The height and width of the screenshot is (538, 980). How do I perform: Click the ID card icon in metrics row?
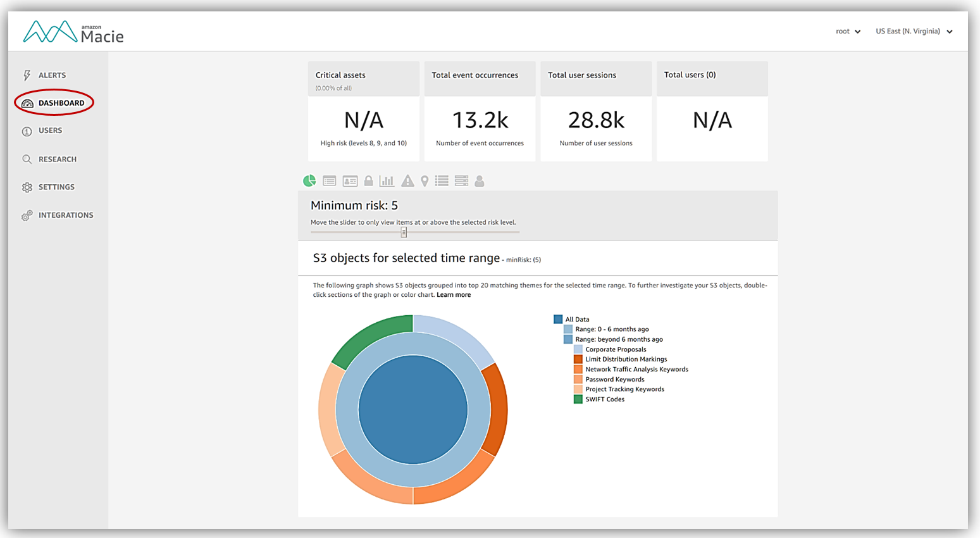[x=350, y=181]
